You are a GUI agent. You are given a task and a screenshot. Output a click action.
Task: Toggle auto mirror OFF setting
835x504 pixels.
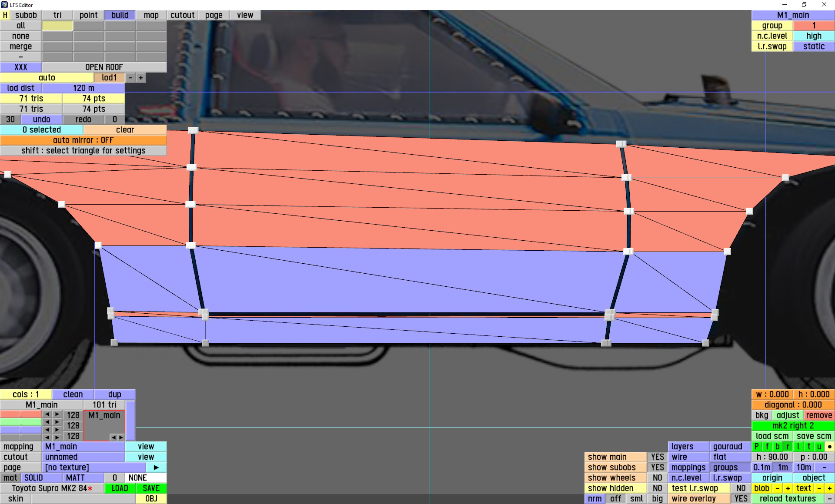[x=83, y=140]
